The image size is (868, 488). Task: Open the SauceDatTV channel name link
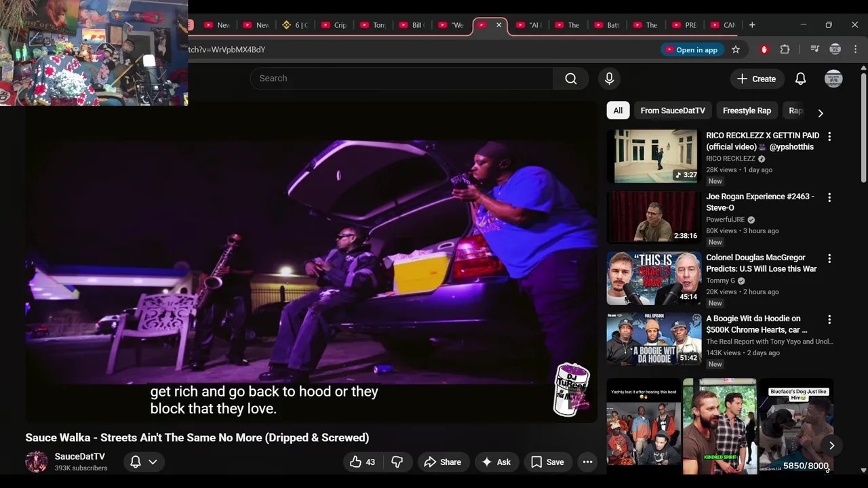80,457
